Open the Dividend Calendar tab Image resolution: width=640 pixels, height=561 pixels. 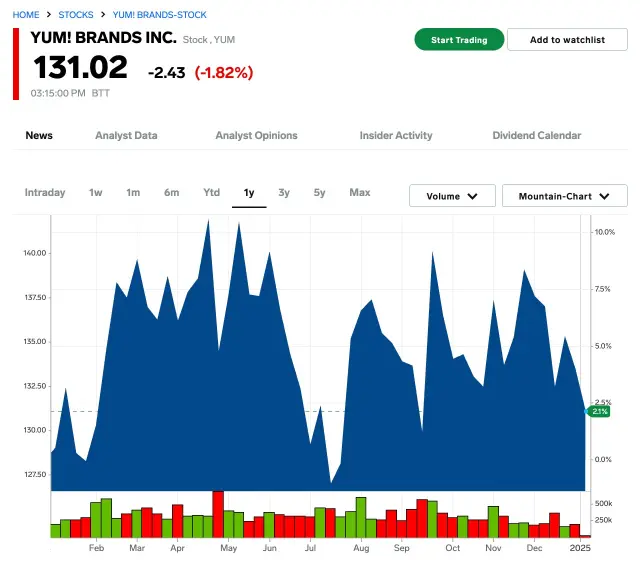click(536, 135)
